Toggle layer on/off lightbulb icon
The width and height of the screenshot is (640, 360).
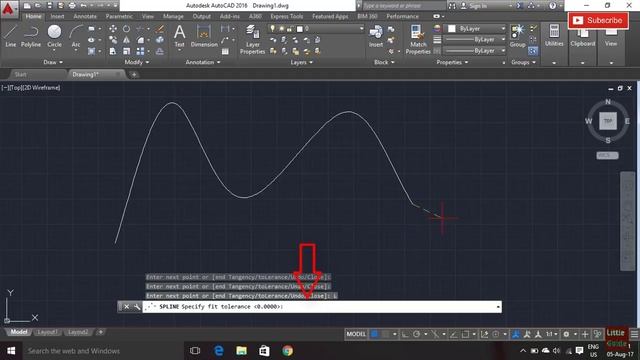coord(272,29)
